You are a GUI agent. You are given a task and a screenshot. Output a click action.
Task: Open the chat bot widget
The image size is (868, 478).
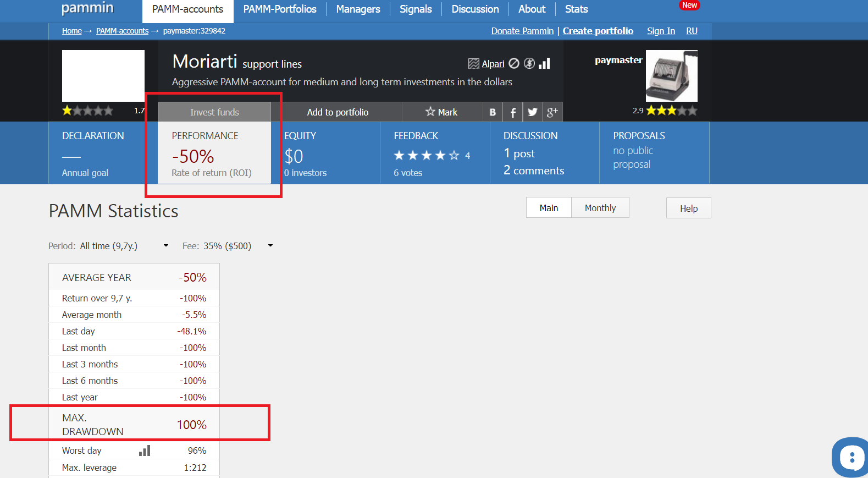tap(851, 457)
